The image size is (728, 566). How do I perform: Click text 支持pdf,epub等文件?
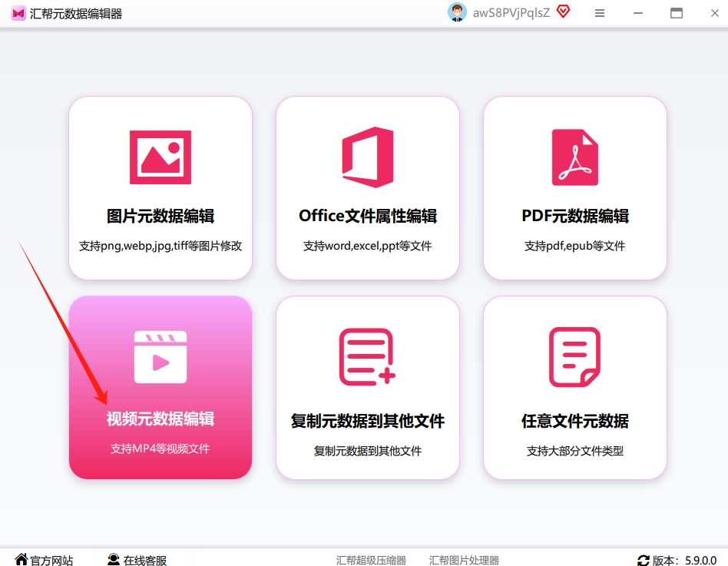pyautogui.click(x=574, y=246)
